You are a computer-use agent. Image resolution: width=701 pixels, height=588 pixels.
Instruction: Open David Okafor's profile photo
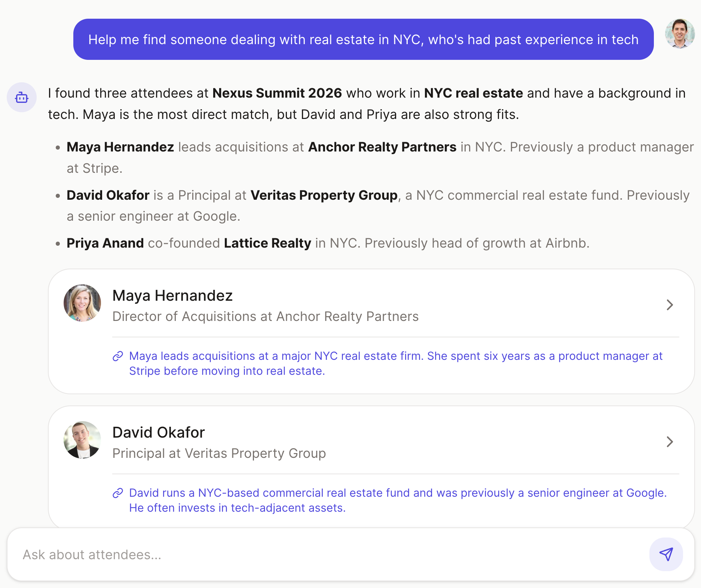(x=82, y=440)
